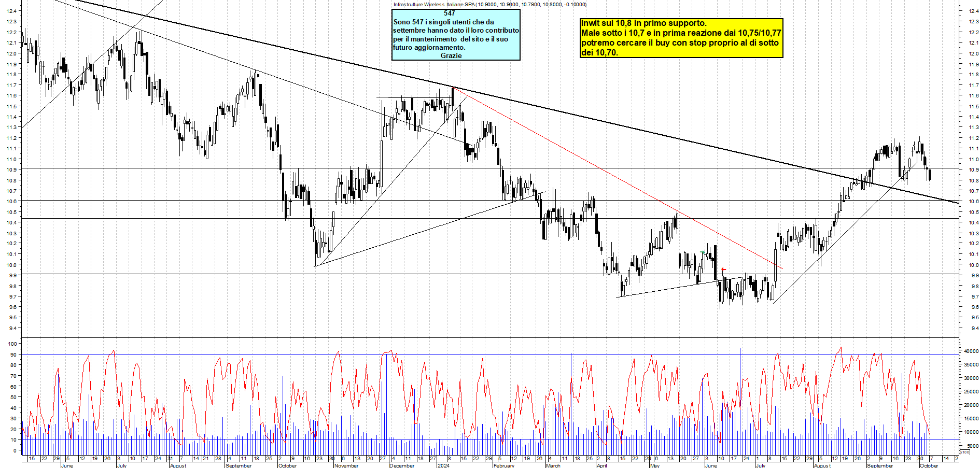The image size is (980, 468).
Task: Select the 50 label on the oscillator scale
Action: click(x=12, y=397)
